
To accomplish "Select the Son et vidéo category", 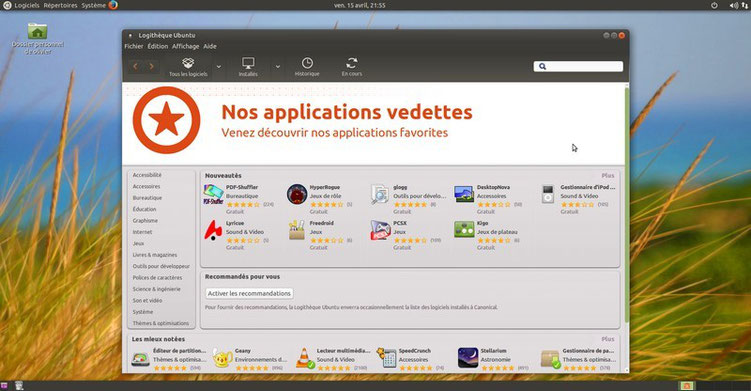I will 148,300.
